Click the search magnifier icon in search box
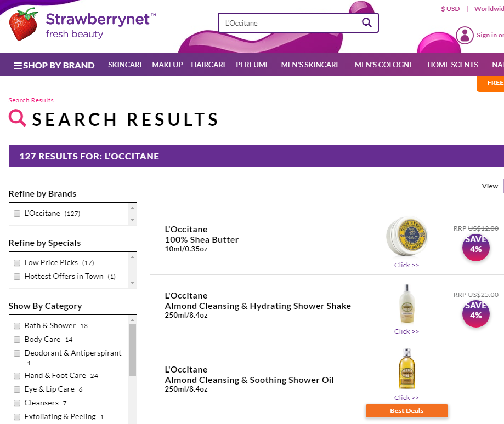 click(366, 23)
